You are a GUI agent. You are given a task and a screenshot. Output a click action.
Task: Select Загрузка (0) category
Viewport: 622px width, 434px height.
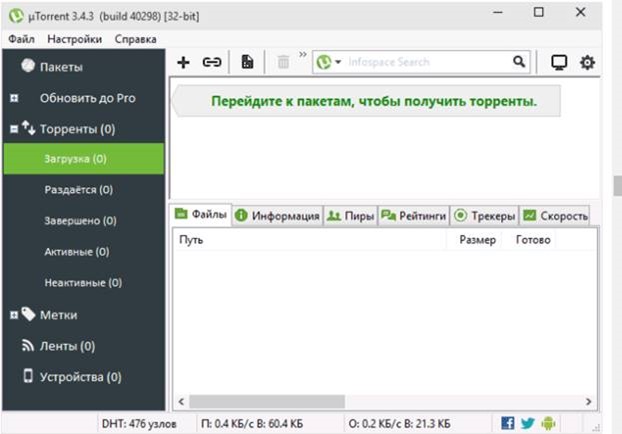(84, 159)
